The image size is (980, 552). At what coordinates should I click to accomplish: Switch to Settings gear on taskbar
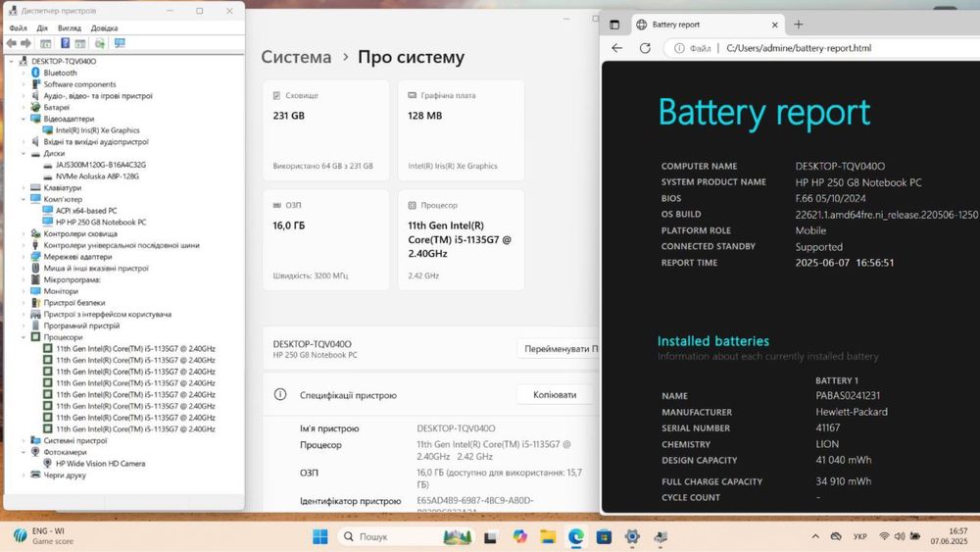(x=632, y=536)
